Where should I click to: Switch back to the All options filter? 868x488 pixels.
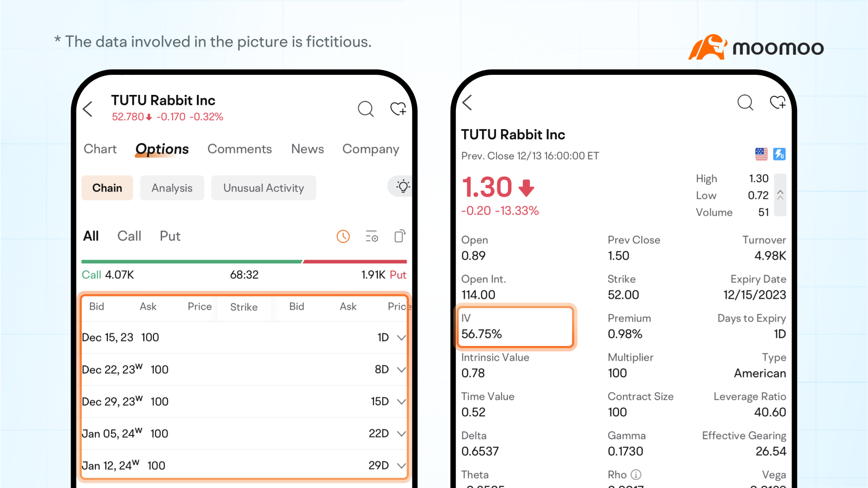pos(91,236)
